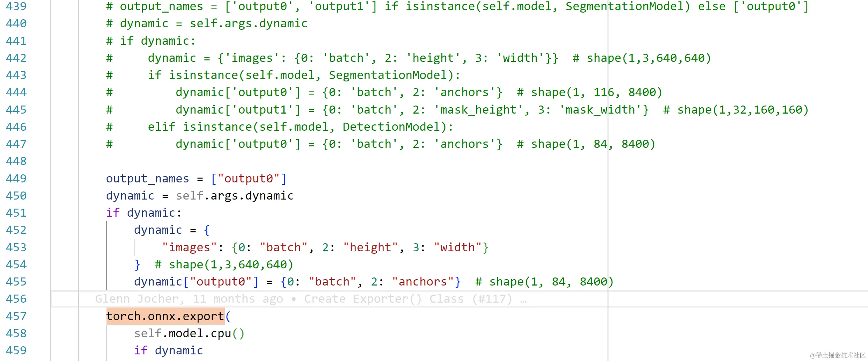Click self.args.dynamic on line 450

tap(235, 196)
